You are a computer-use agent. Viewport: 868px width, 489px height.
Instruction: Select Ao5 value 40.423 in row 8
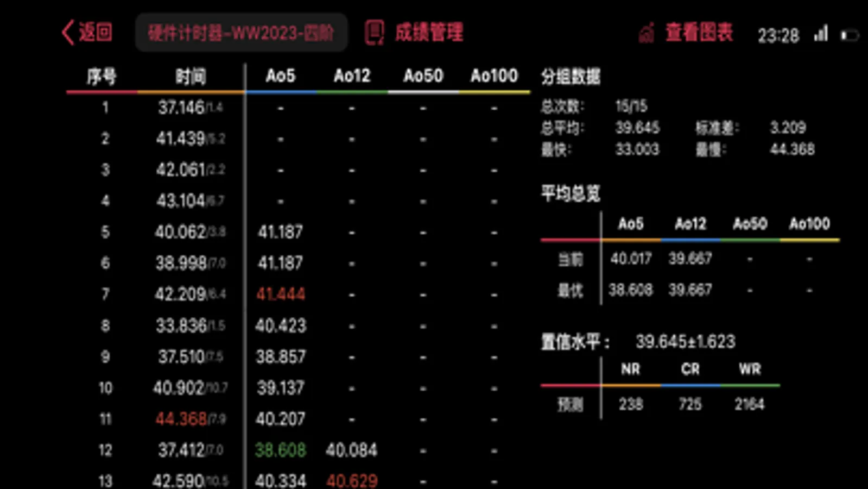coord(281,325)
